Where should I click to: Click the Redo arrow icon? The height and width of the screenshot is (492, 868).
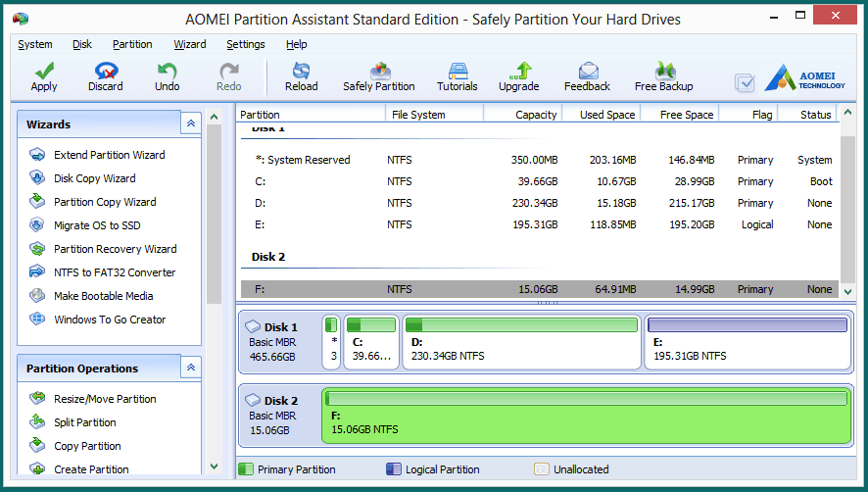point(228,71)
